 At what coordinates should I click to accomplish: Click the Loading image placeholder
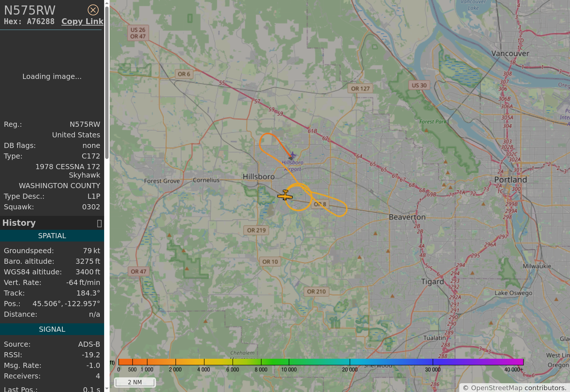pos(52,76)
